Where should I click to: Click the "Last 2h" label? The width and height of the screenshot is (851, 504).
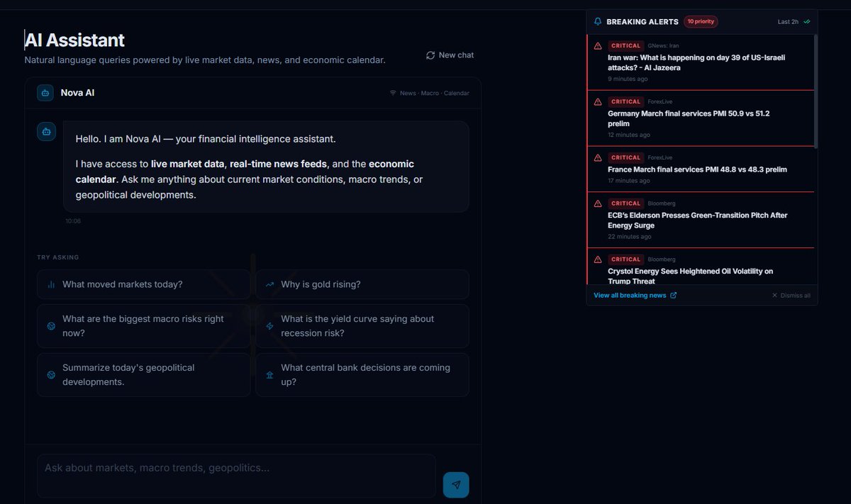click(788, 22)
